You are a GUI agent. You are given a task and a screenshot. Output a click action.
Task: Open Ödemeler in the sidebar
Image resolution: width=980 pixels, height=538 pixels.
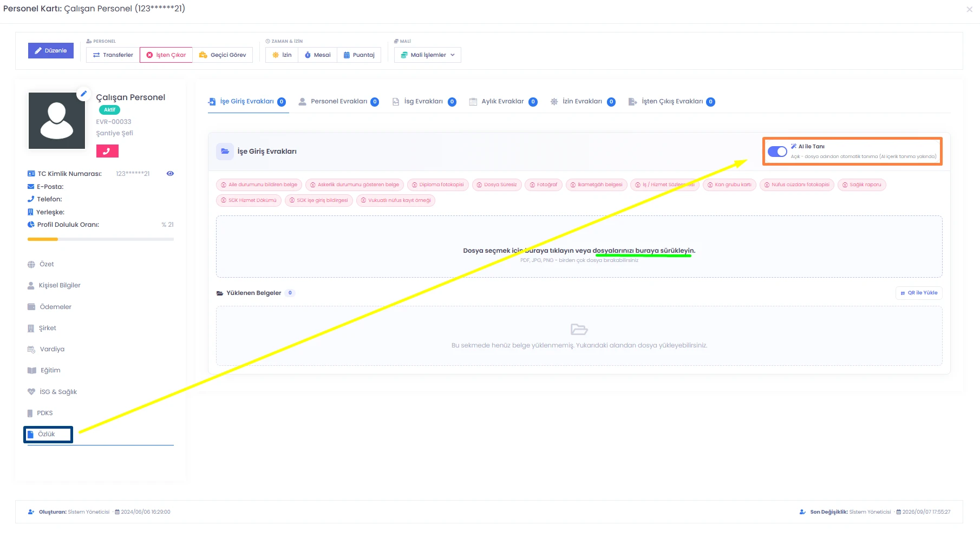coord(49,307)
